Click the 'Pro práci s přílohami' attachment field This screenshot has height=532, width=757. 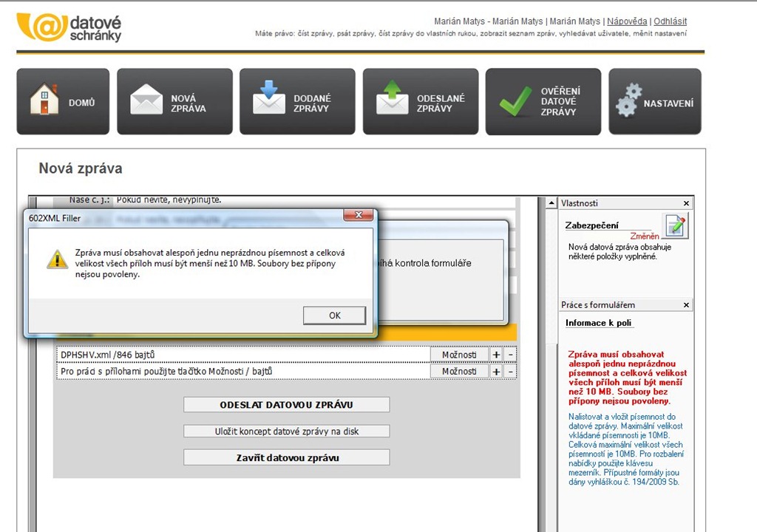[x=243, y=371]
